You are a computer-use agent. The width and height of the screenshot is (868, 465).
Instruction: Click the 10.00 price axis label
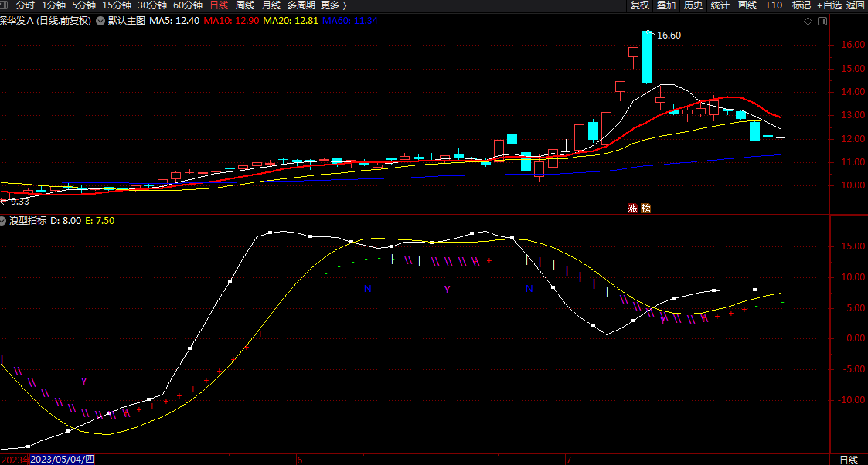(x=853, y=185)
